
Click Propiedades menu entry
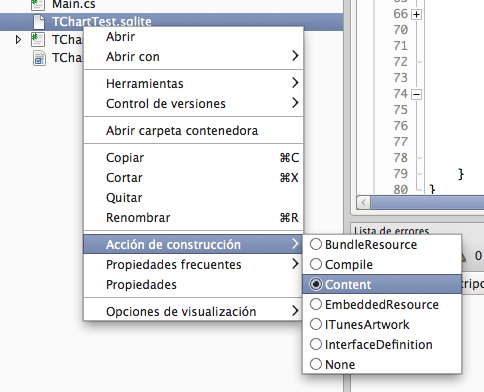[x=193, y=284]
